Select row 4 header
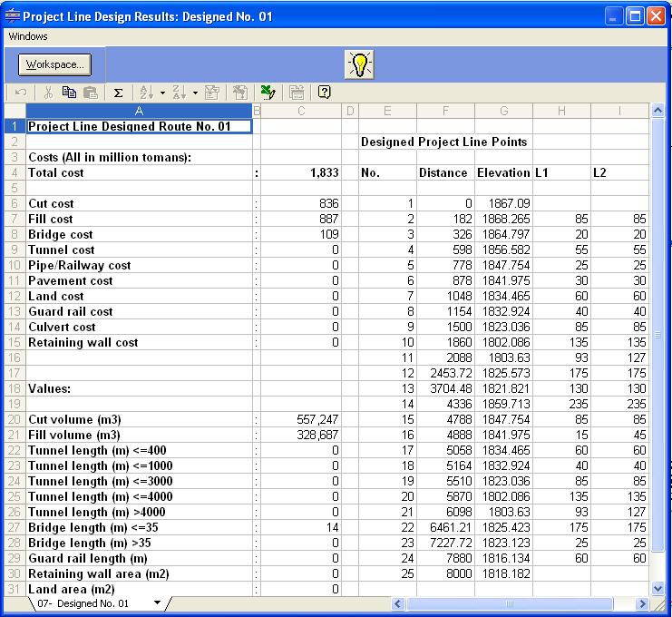This screenshot has height=617, width=672. 15,172
